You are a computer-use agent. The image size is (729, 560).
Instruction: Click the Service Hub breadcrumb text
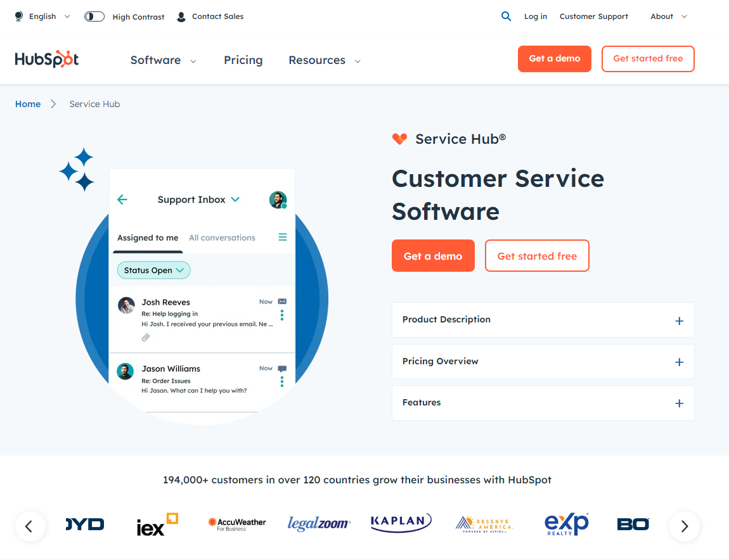(x=94, y=104)
